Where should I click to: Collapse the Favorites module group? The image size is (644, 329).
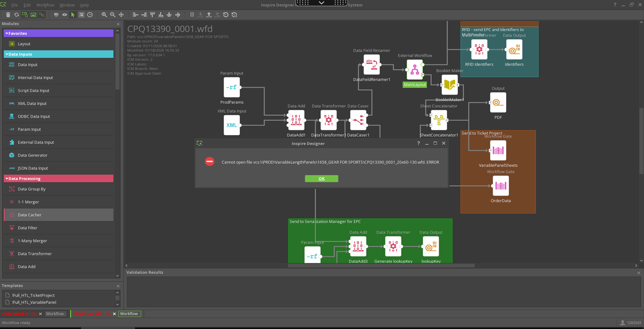pyautogui.click(x=7, y=33)
